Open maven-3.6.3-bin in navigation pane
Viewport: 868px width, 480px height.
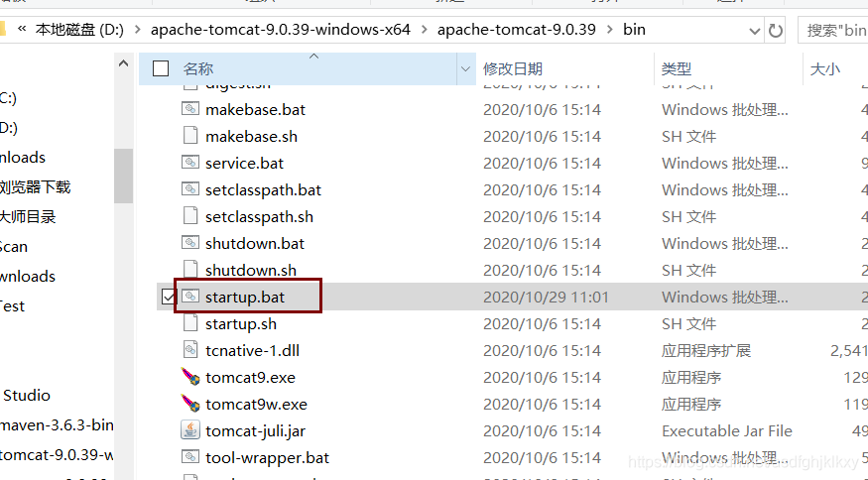coord(57,425)
